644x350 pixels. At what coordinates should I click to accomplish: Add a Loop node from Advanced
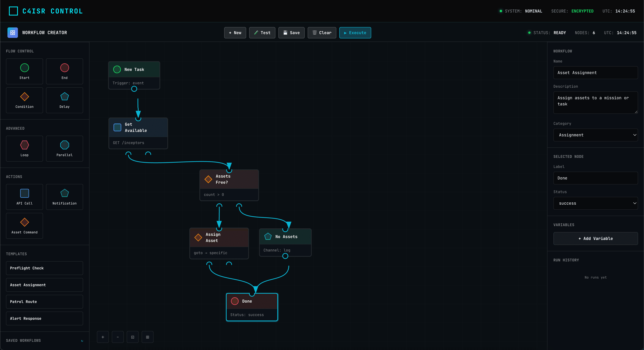24,149
